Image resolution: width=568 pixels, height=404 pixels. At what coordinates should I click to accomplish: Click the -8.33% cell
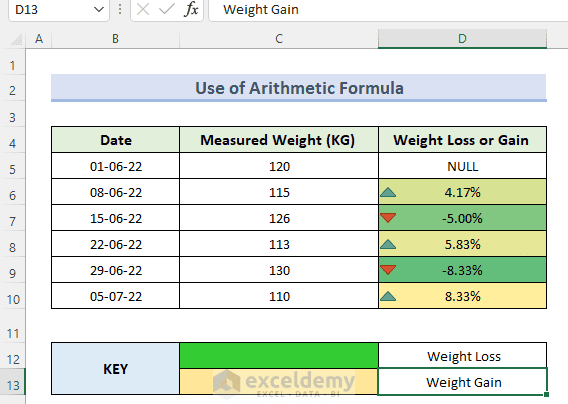point(462,270)
